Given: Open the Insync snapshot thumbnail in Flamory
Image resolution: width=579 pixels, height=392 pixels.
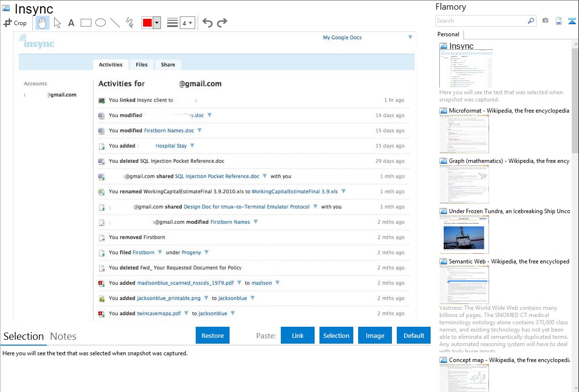Looking at the screenshot, I should 466,69.
